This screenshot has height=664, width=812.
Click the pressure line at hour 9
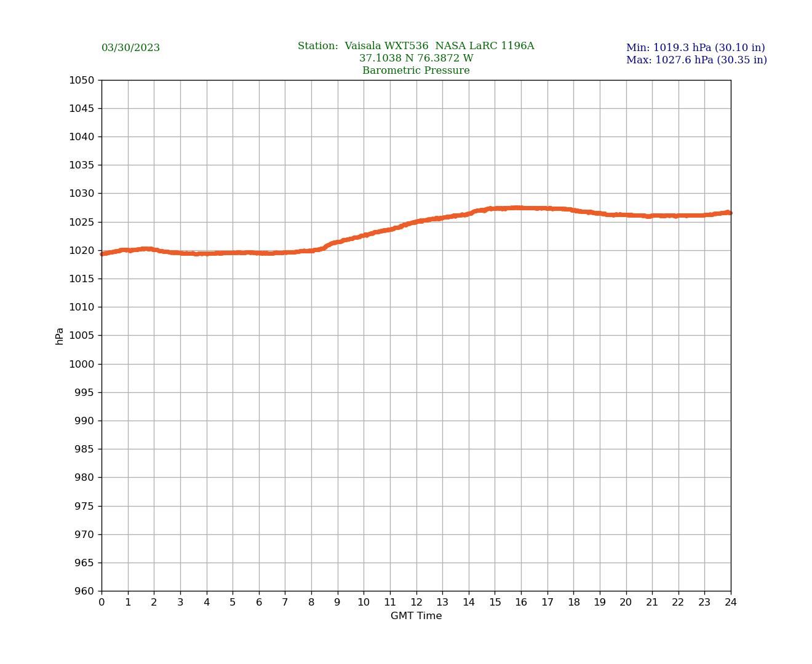(338, 242)
